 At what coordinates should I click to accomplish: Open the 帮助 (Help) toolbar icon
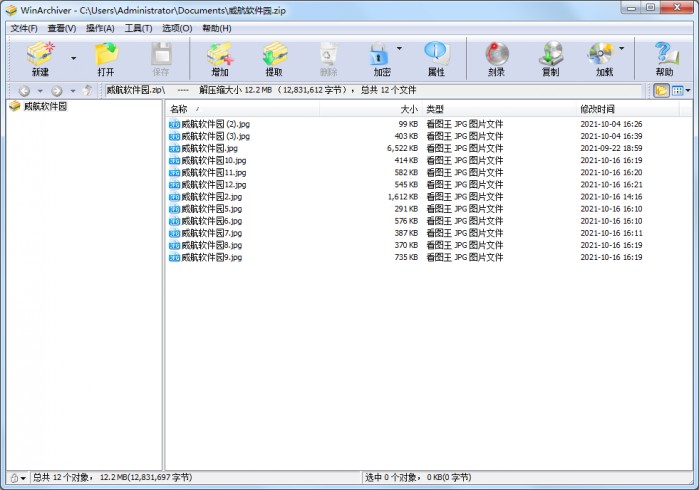[665, 55]
